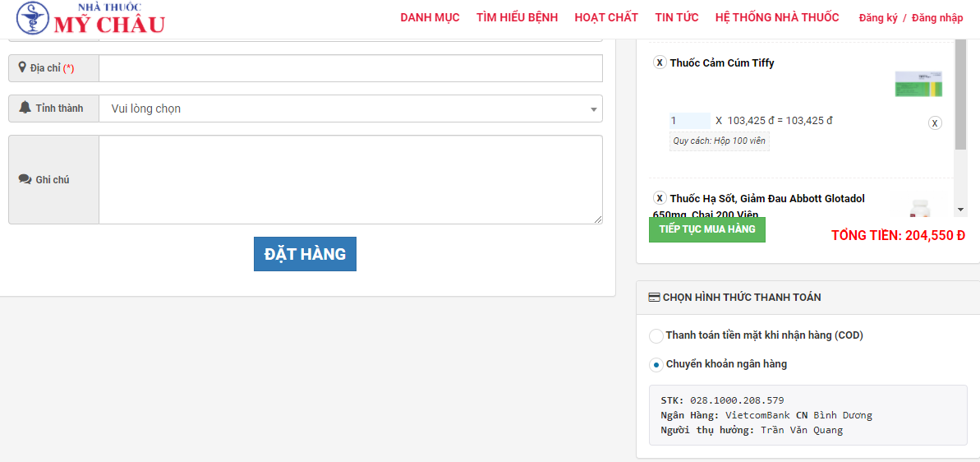Click Ngân Hàng VietcomBank CN Bình Dương text
The width and height of the screenshot is (980, 462).
(766, 415)
